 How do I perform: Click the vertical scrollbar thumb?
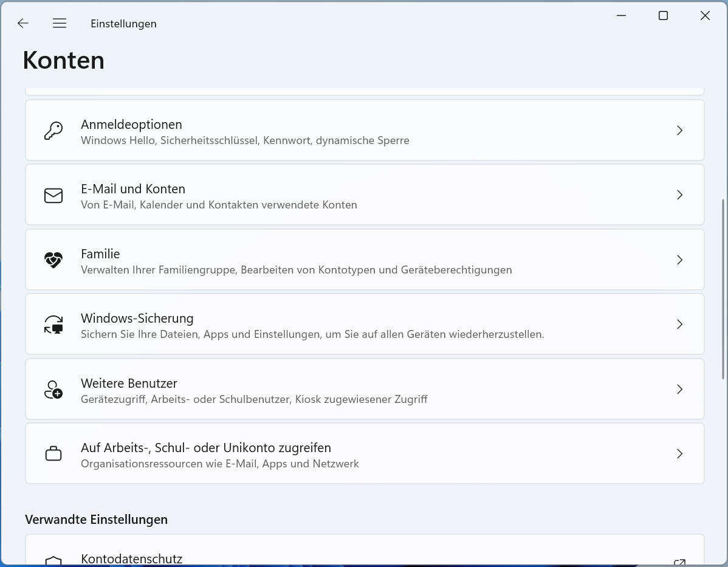tap(723, 289)
